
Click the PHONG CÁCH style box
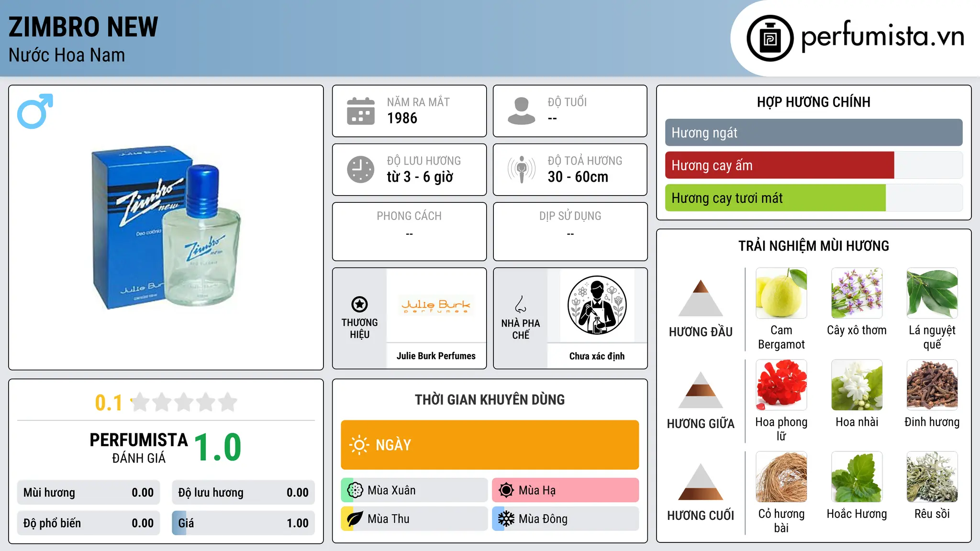click(409, 231)
